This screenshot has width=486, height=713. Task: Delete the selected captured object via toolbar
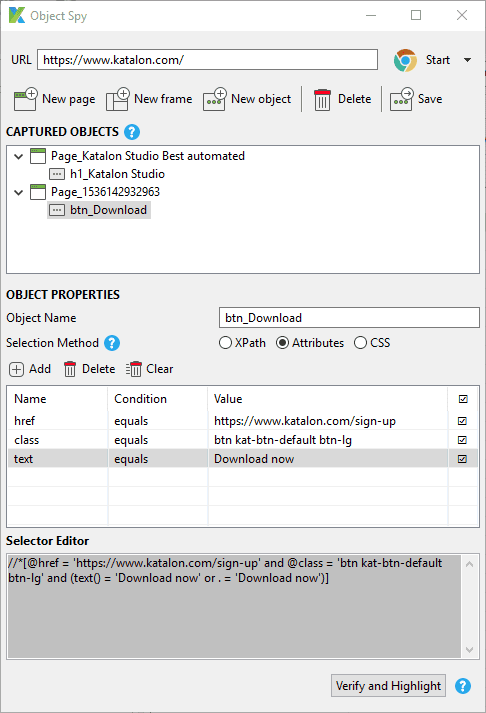click(x=322, y=99)
